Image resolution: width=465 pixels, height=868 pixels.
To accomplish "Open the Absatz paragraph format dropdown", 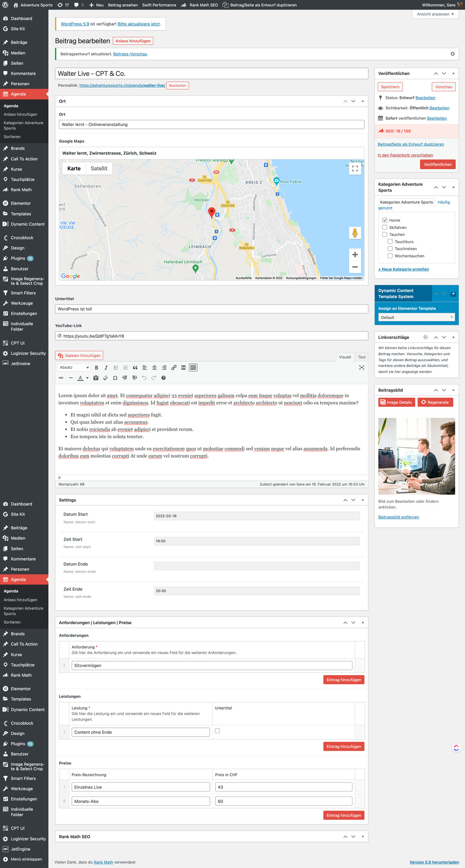I will (74, 368).
